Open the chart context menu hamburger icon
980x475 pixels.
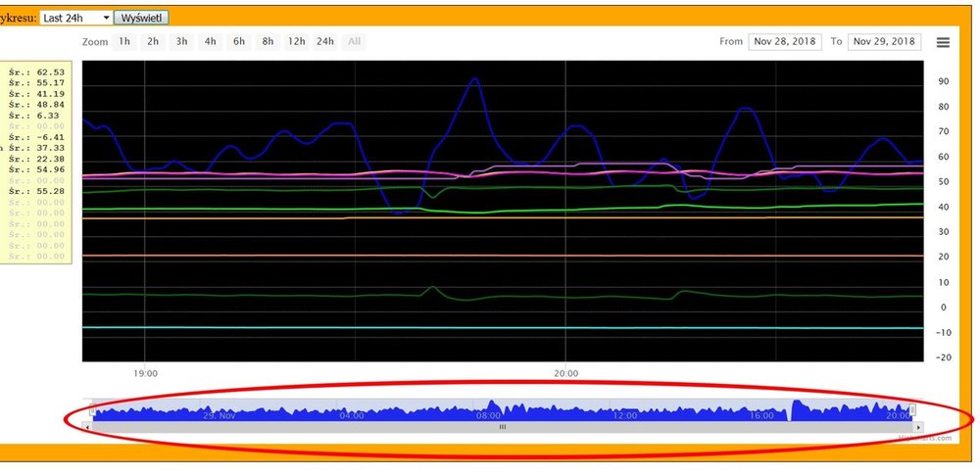(x=943, y=42)
